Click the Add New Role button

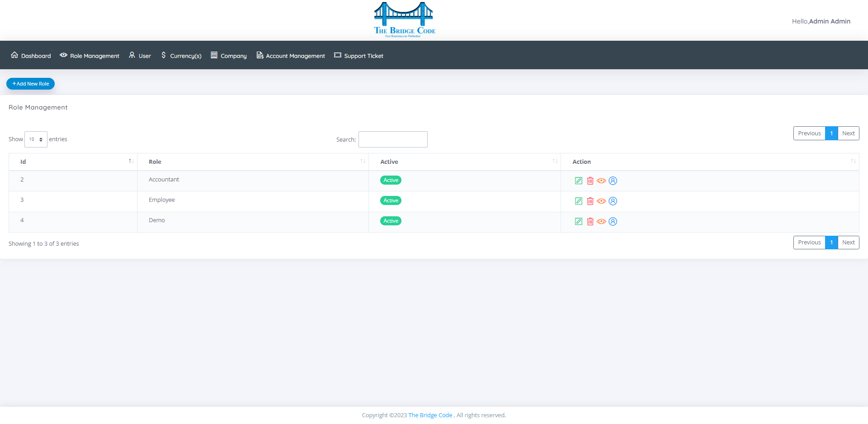click(x=30, y=84)
